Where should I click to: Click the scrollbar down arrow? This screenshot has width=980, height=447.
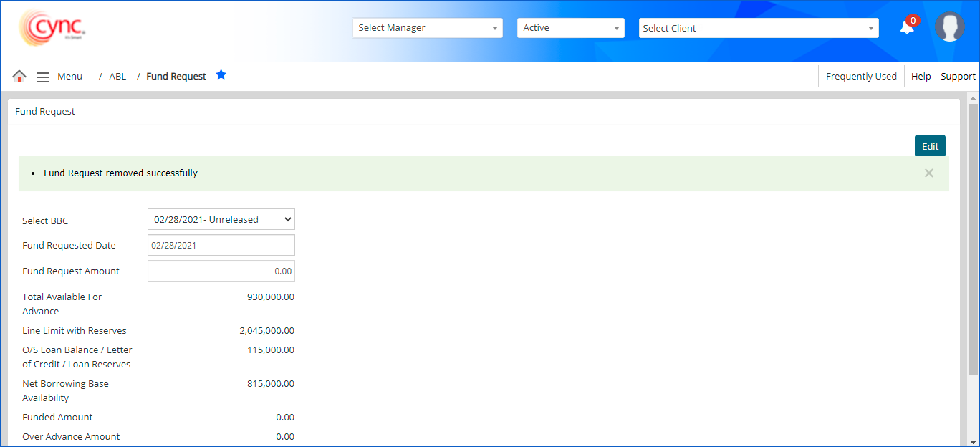tap(973, 441)
